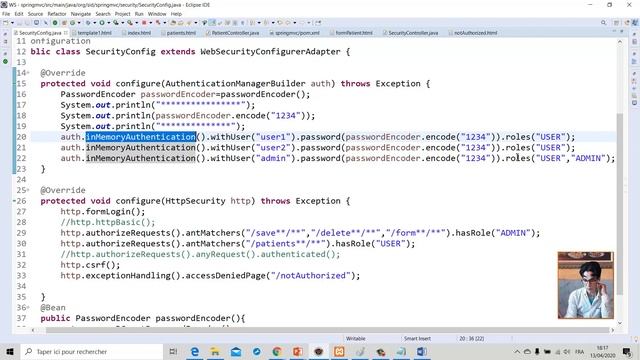The height and width of the screenshot is (360, 640).
Task: Click the cursor position 20:36 status
Action: pos(471,338)
